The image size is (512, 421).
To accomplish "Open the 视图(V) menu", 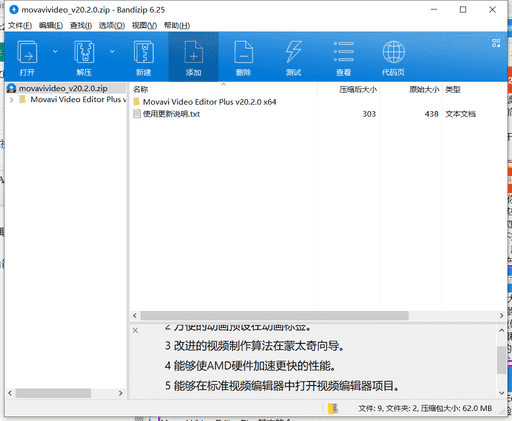I will click(x=144, y=26).
